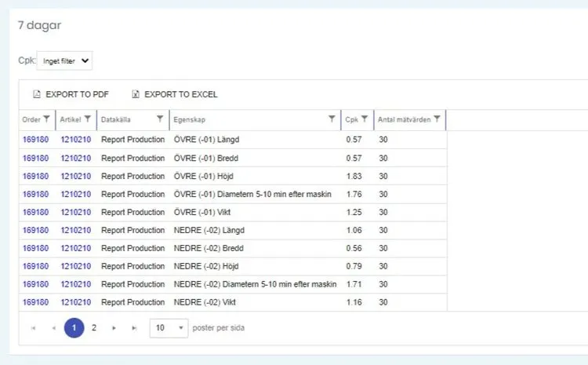The height and width of the screenshot is (365, 588).
Task: Open article 1210210 in ÖVRE (-01) Bredd row
Action: pos(76,158)
